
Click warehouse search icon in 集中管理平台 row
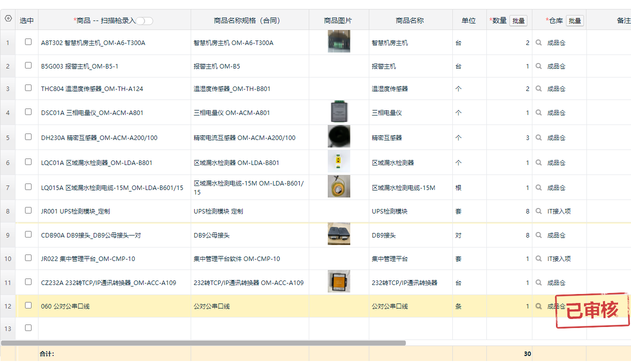click(539, 259)
